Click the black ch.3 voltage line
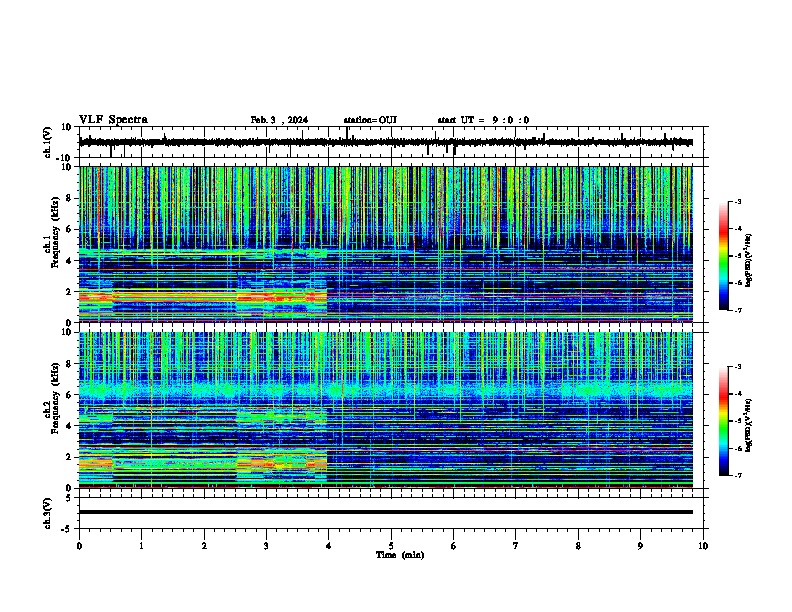Viewport: 792px width, 612px height. coord(386,512)
